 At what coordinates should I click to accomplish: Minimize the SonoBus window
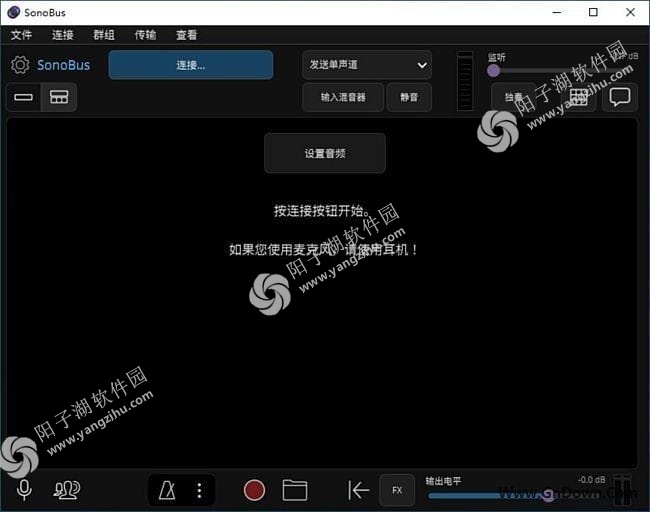(557, 12)
